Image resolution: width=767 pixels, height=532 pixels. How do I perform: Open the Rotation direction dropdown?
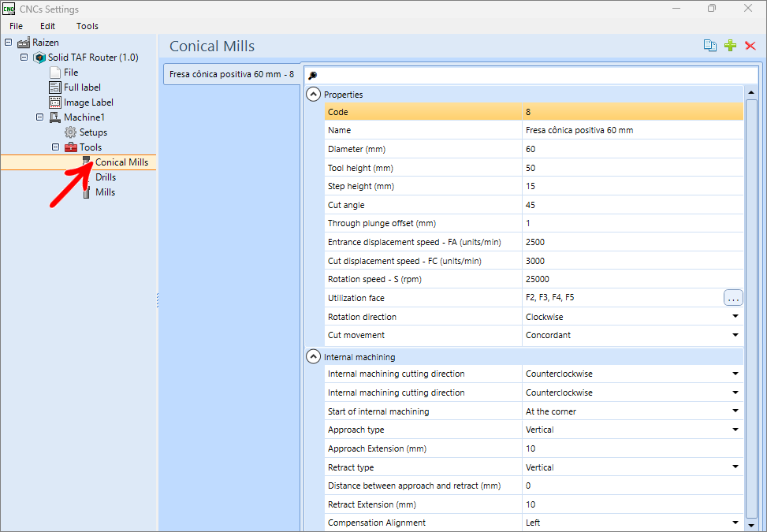[x=735, y=316]
